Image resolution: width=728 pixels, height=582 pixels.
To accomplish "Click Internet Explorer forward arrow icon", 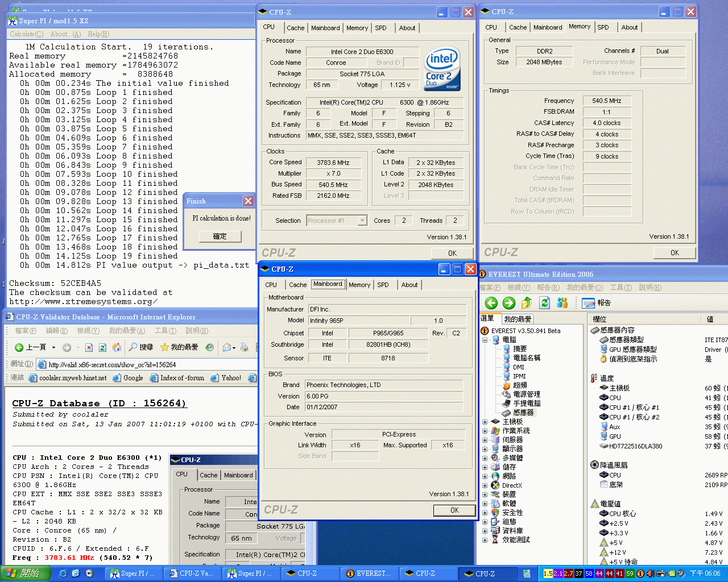I will point(67,347).
